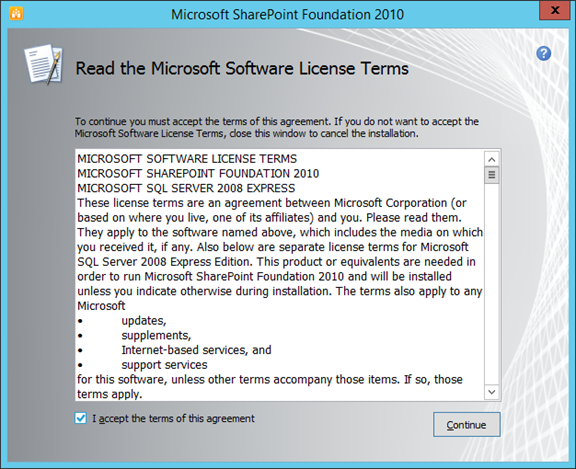
Task: Click the 'Microsoft SharePoint Foundation 2010' title bar
Action: [x=287, y=14]
